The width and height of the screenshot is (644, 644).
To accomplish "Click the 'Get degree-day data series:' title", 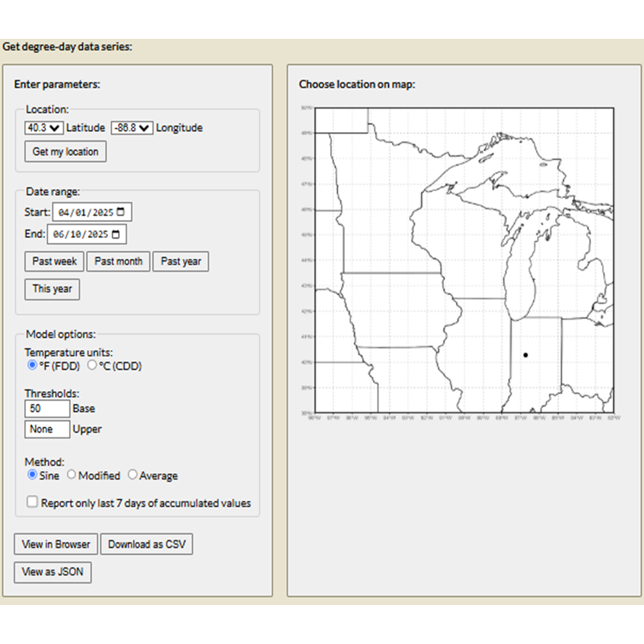I will click(67, 47).
